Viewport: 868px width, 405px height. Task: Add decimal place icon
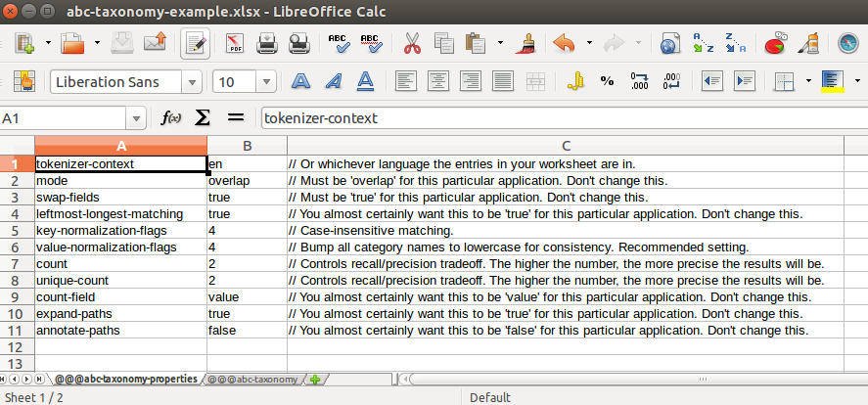(x=639, y=82)
